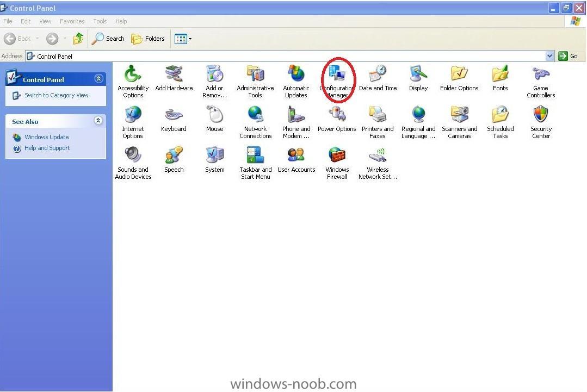Open User Accounts icon
This screenshot has width=587, height=392.
tap(296, 160)
